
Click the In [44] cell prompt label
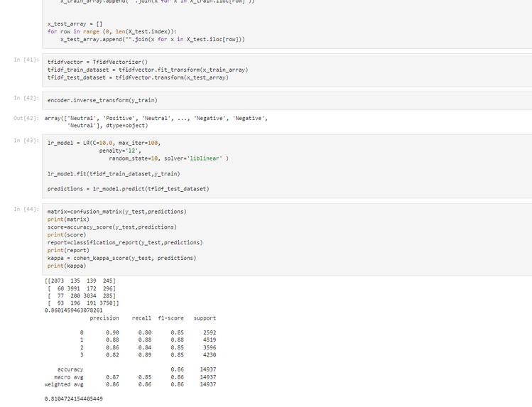click(x=26, y=210)
